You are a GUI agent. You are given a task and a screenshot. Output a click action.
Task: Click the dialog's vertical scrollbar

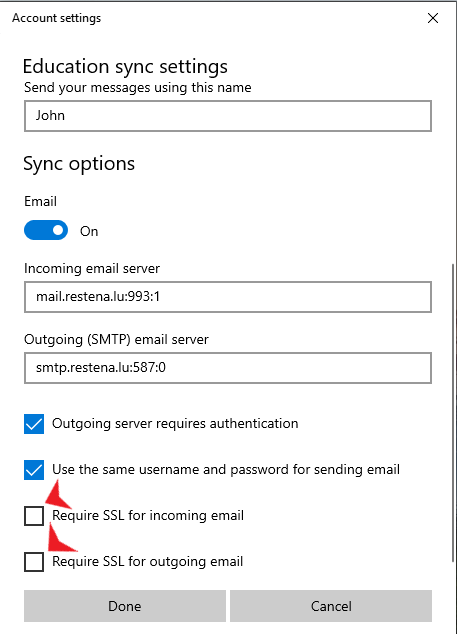point(453,412)
